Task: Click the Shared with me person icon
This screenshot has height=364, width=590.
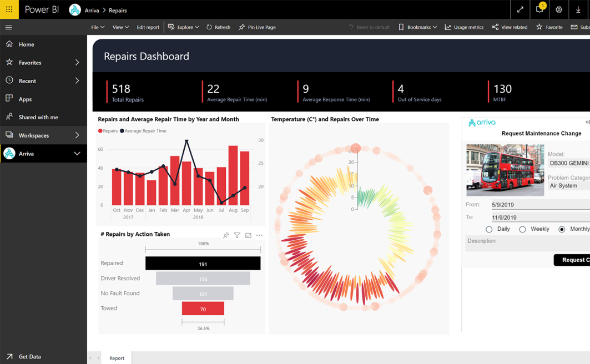Action: click(x=9, y=117)
